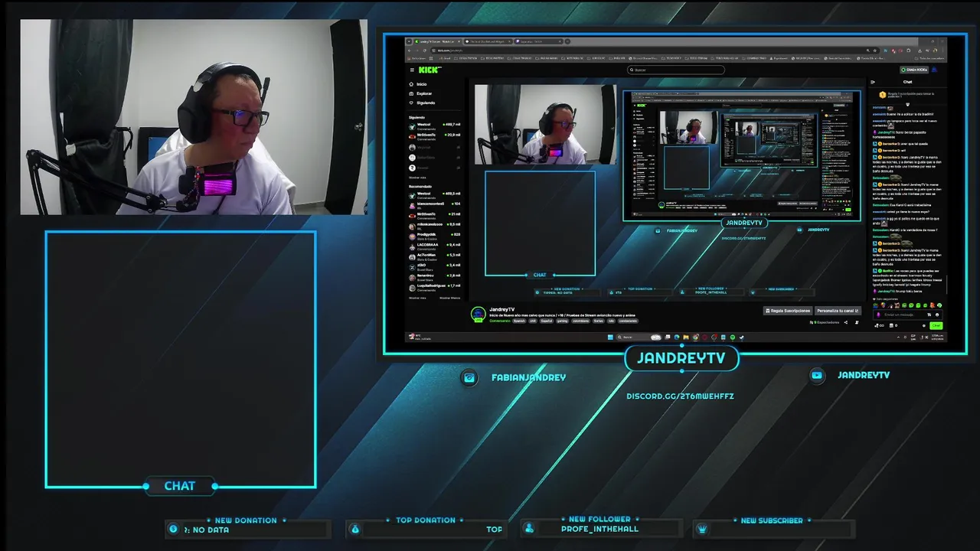Open Chrome tab search dropdown arrow
The width and height of the screenshot is (980, 551).
[x=409, y=41]
